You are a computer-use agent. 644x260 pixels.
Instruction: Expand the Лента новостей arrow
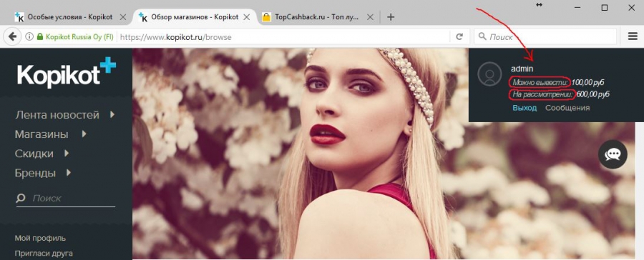click(112, 115)
